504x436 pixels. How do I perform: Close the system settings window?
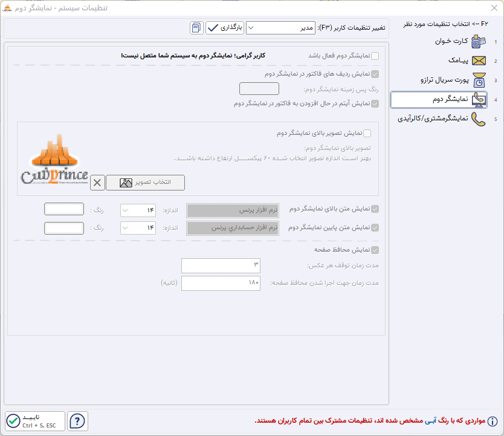click(x=494, y=8)
